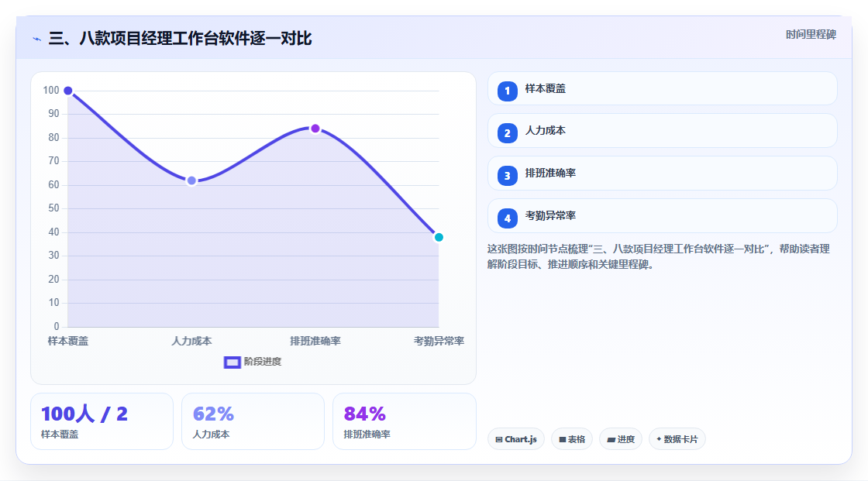Viewport: 868px width, 481px height.
Task: Click the 时间里程碑 label in header
Action: [x=811, y=34]
